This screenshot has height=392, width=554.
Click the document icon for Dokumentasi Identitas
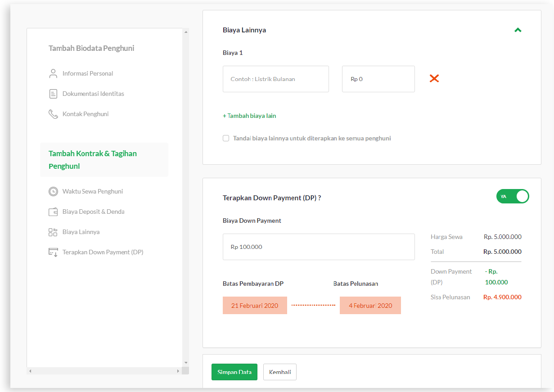tap(53, 94)
